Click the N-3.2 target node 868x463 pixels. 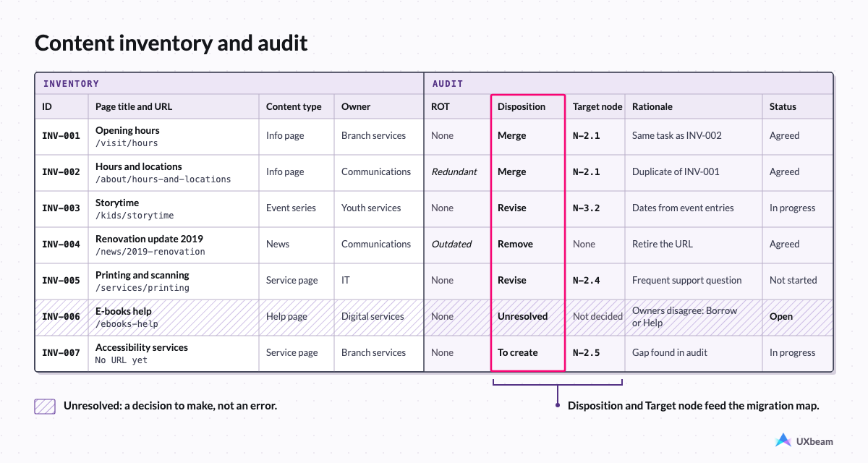[x=587, y=208]
